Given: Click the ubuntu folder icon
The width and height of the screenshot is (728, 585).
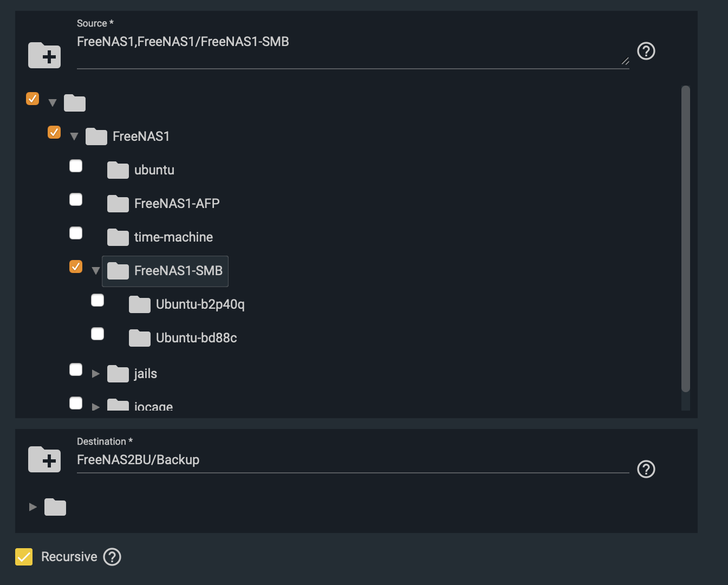Looking at the screenshot, I should [x=118, y=170].
